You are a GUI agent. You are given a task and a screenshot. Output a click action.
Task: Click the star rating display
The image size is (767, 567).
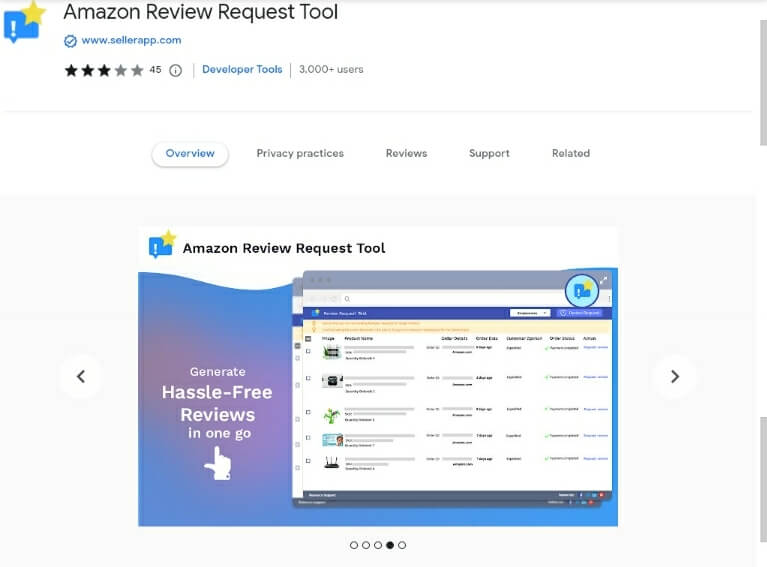(x=104, y=70)
